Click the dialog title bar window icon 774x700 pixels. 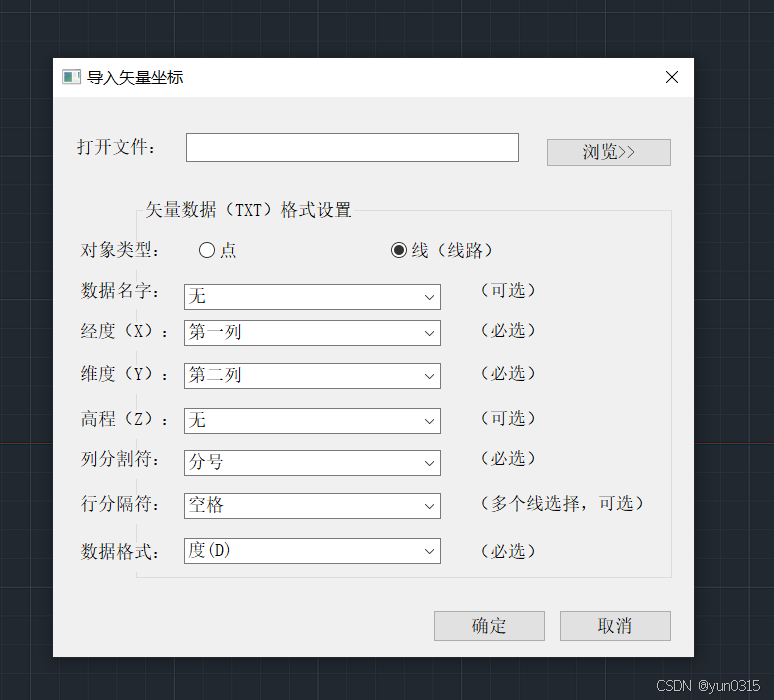[71, 77]
